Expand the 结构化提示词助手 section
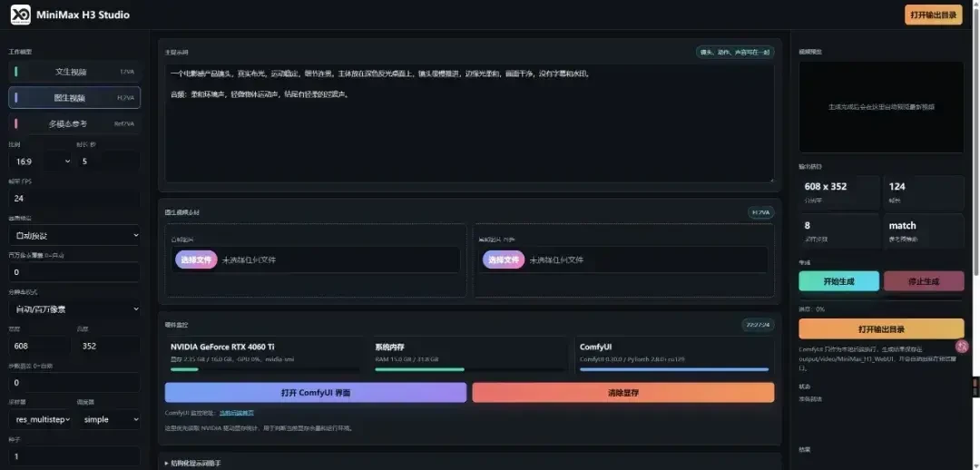 point(192,463)
